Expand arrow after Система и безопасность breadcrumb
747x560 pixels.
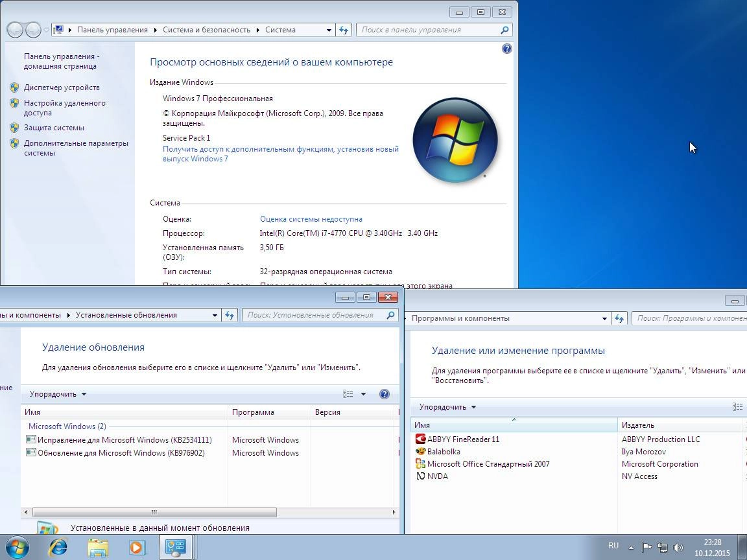coord(257,30)
